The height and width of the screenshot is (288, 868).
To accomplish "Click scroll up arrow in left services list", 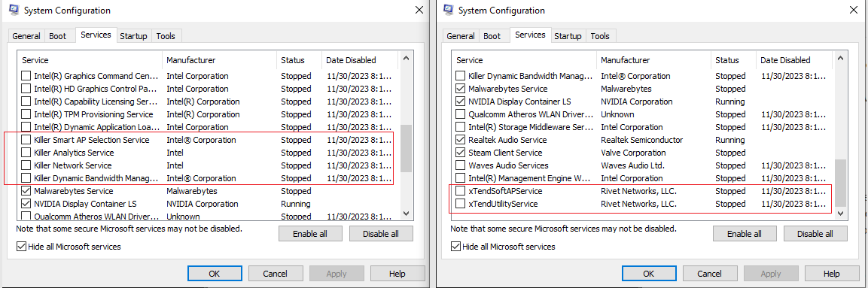I will click(406, 57).
